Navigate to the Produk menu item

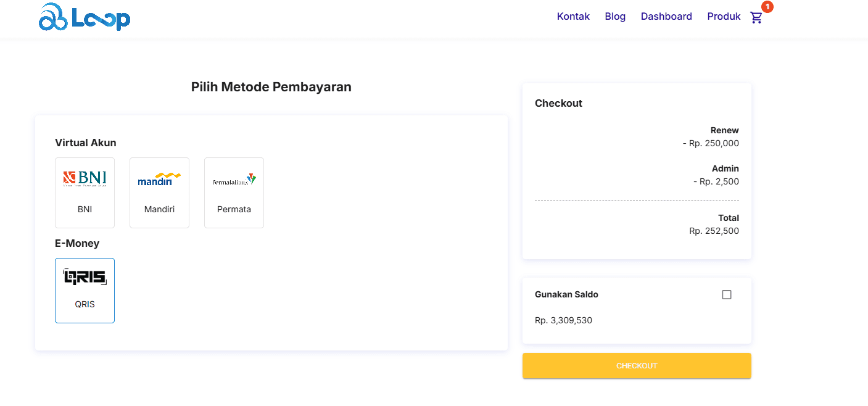(x=724, y=16)
